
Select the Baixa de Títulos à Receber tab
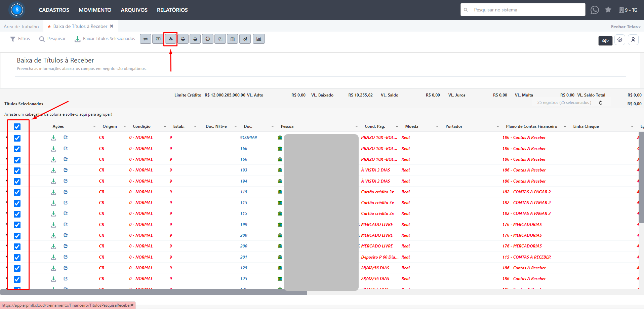[80, 26]
